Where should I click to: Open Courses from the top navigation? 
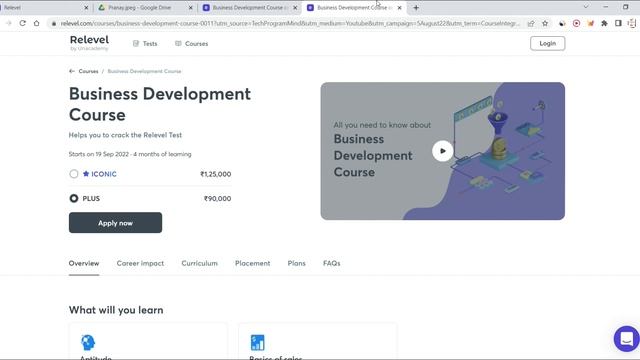[196, 44]
